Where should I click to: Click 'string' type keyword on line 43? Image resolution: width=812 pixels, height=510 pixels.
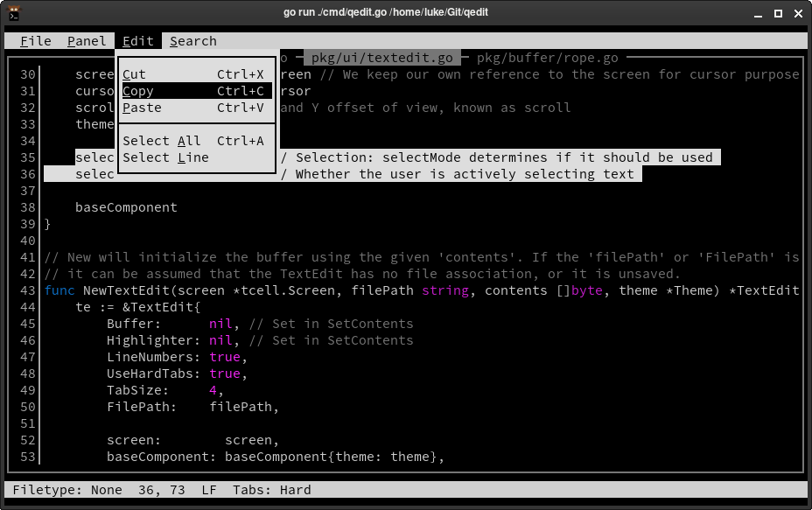[444, 290]
